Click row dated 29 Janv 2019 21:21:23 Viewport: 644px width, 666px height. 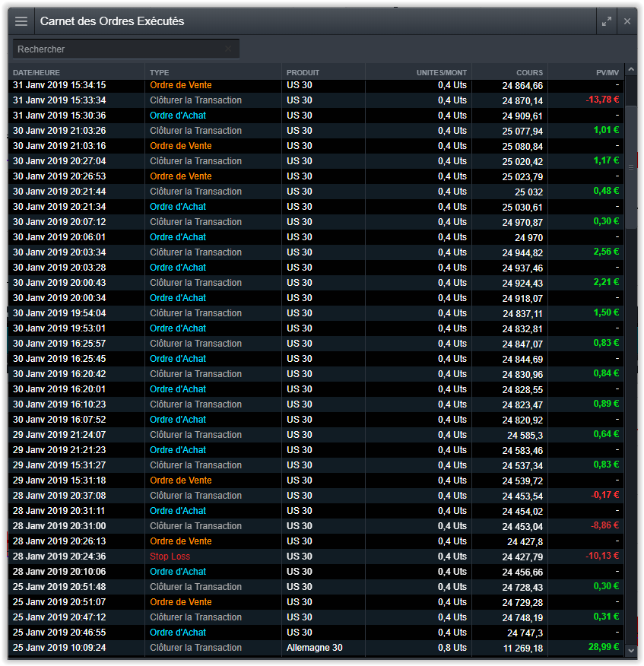(316, 450)
